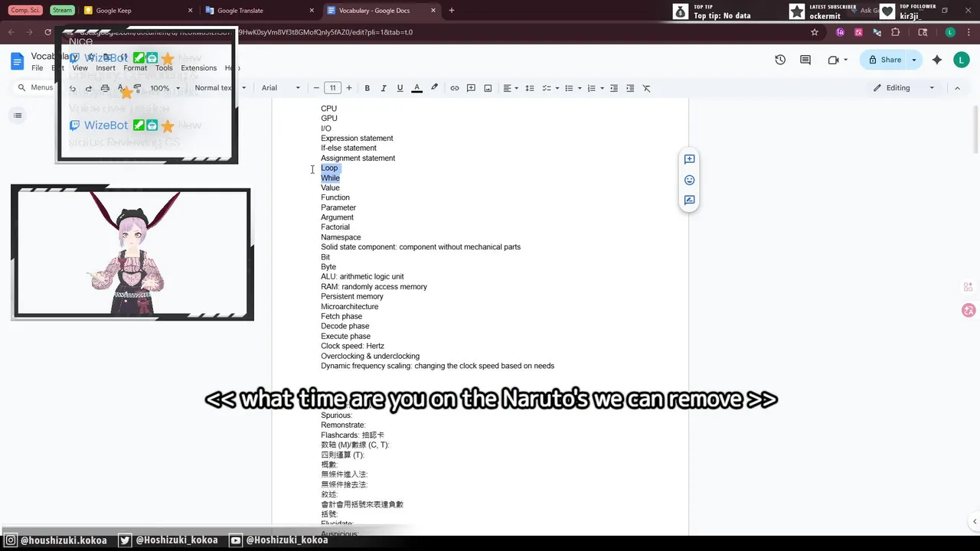Click the insert image icon

point(488,88)
